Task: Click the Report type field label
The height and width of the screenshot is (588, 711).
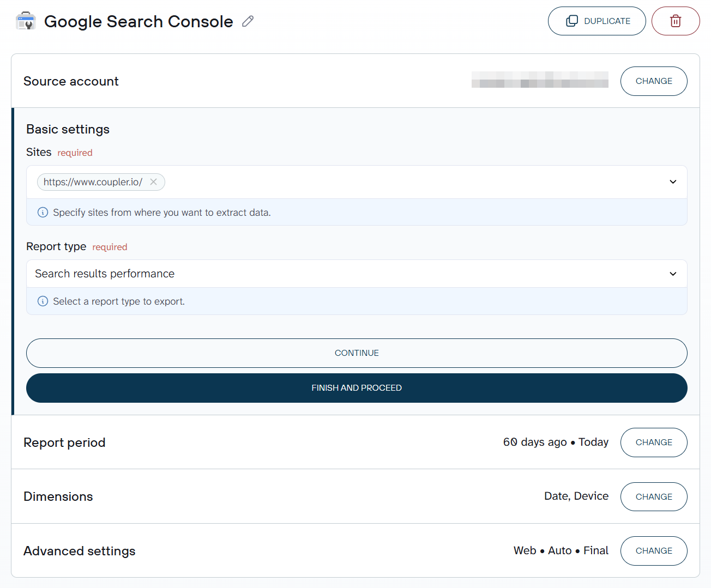Action: [56, 246]
